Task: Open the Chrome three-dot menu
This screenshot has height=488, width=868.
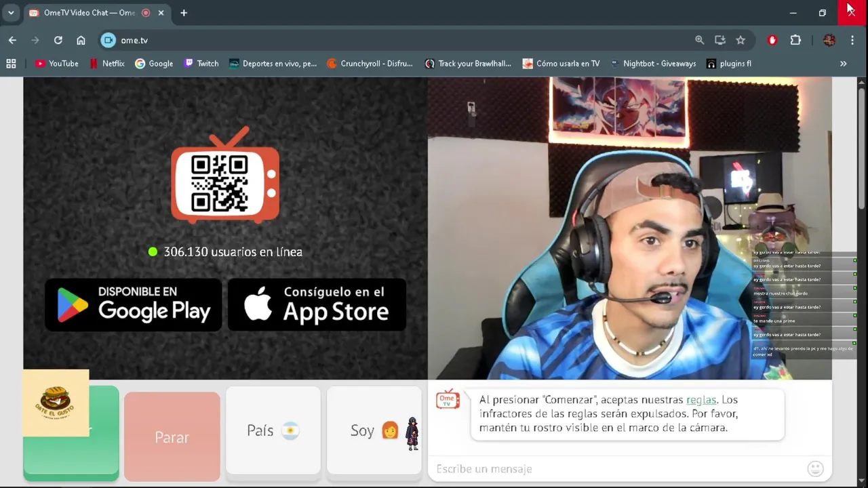Action: pyautogui.click(x=852, y=40)
